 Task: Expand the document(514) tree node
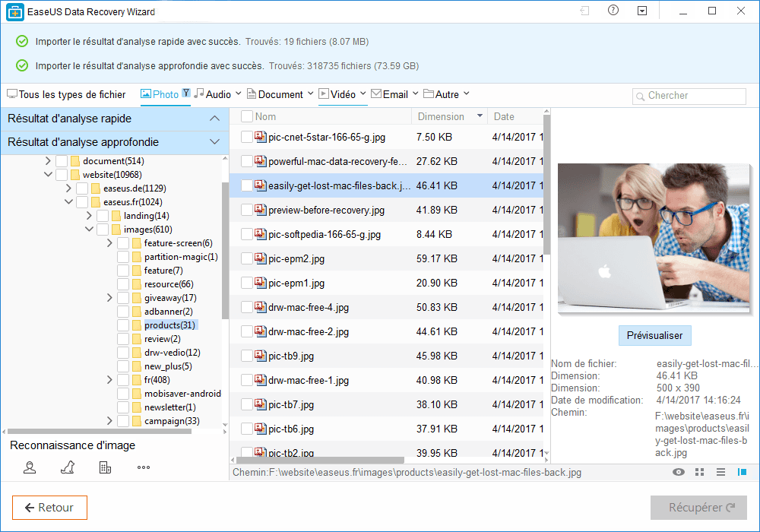[47, 160]
